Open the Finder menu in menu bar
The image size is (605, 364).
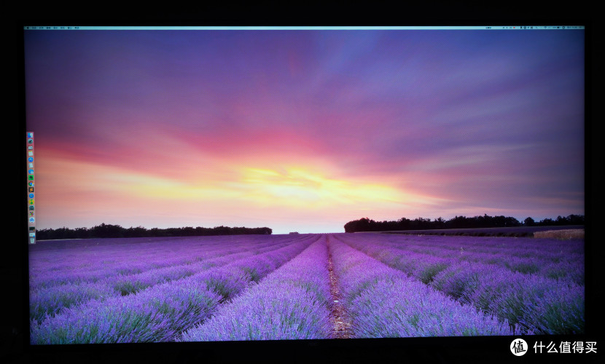[x=34, y=28]
